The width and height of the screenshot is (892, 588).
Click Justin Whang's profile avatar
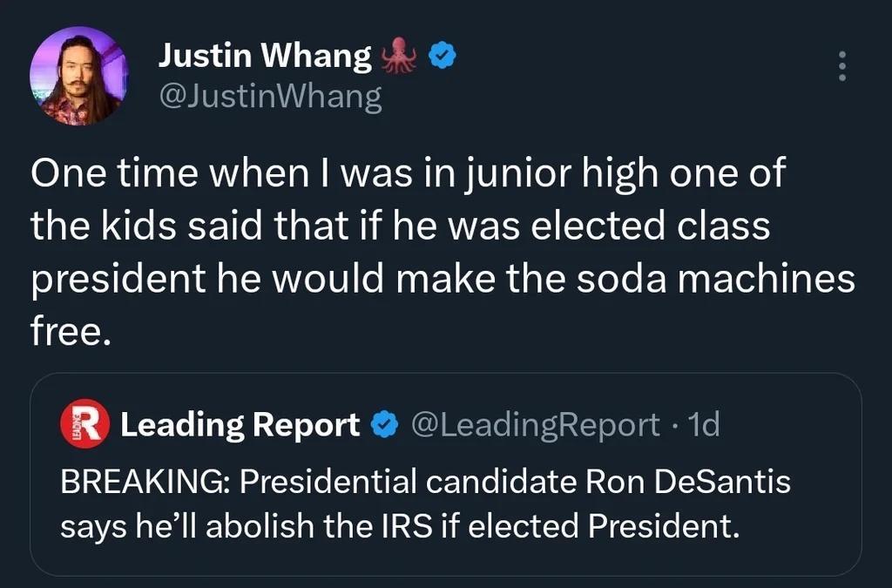(78, 74)
